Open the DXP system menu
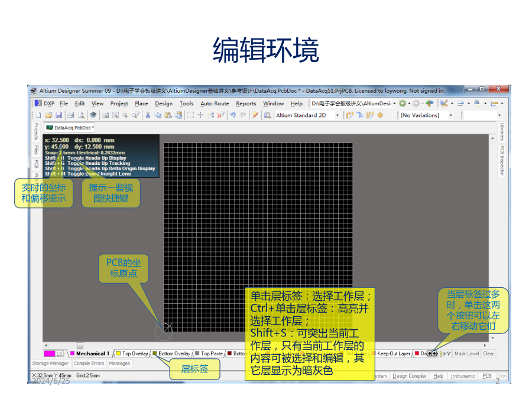Viewport: 532px width, 399px height. [45, 103]
